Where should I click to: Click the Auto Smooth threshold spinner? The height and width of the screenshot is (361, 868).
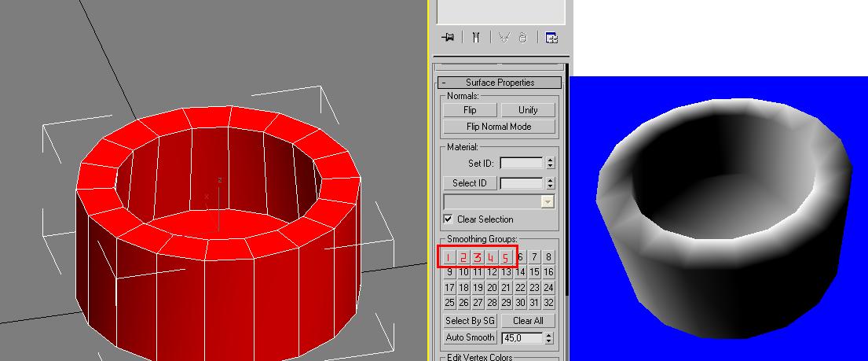548,337
